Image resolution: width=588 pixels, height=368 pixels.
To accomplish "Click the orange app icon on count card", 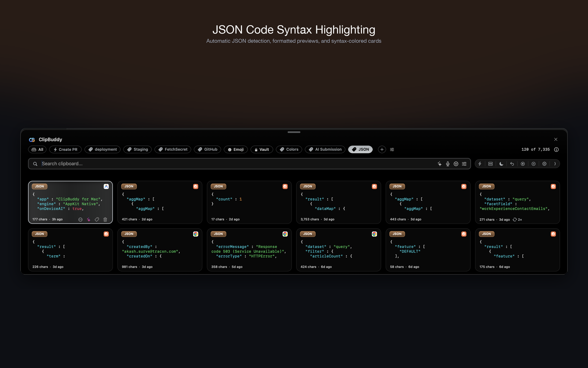I will tap(285, 186).
